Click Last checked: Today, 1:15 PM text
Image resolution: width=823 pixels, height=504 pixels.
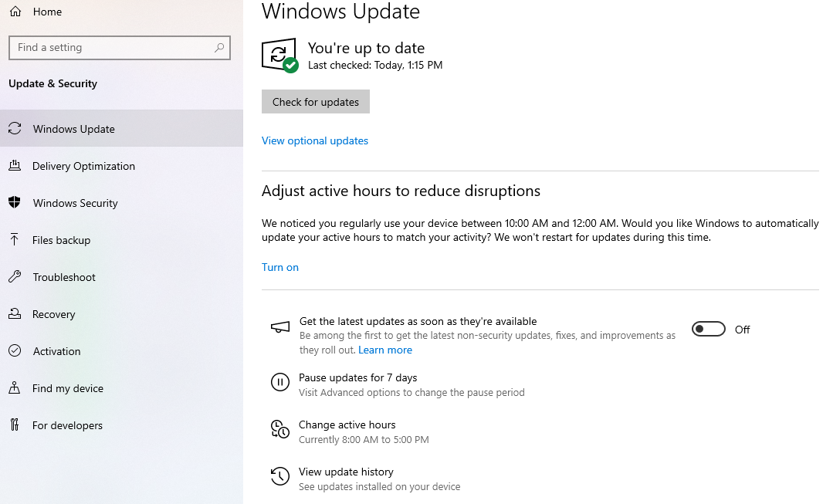click(375, 65)
